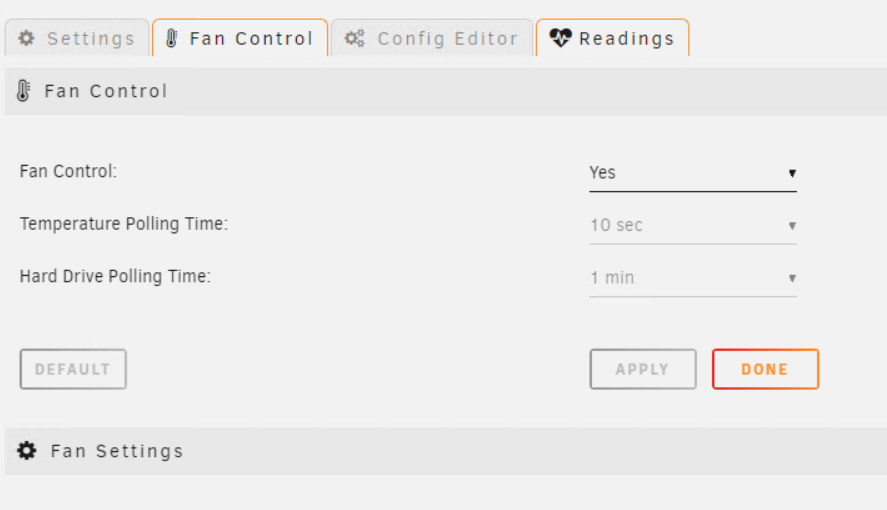This screenshot has width=887, height=510.
Task: Click the APPLY button
Action: tap(643, 369)
